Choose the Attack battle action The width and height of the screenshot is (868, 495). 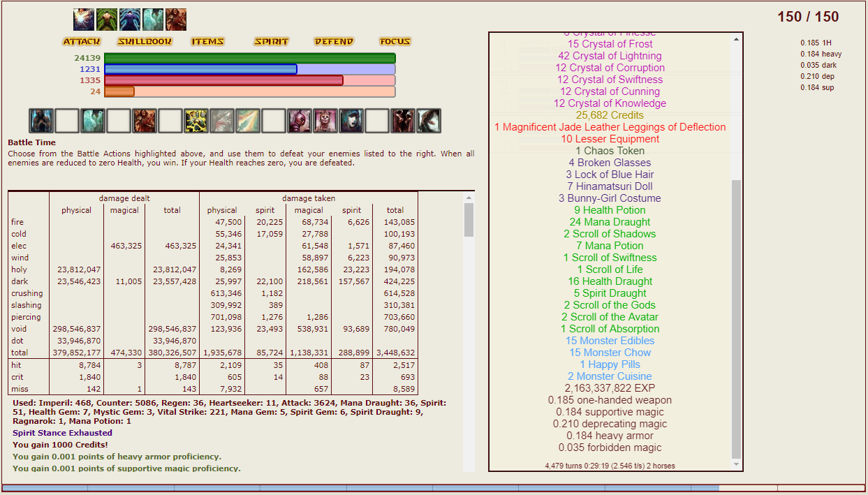pyautogui.click(x=82, y=42)
